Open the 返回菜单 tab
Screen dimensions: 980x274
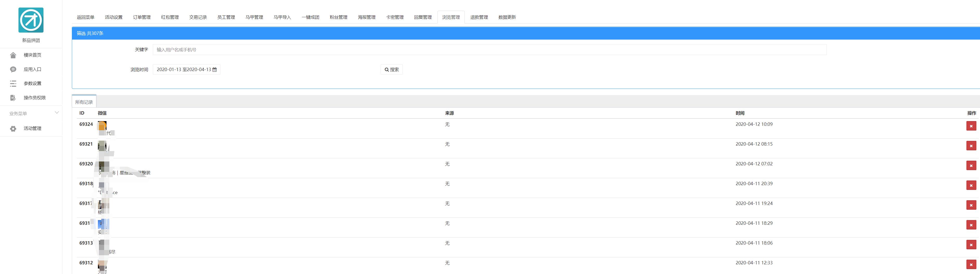click(x=86, y=17)
